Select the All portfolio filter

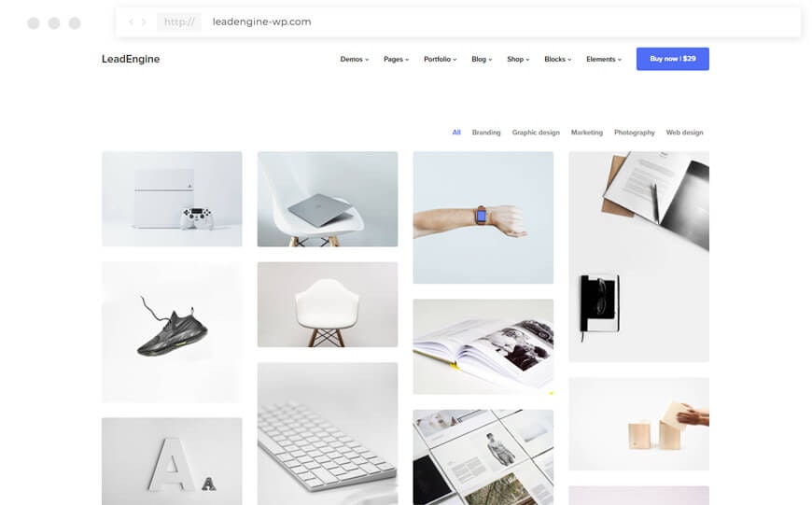[456, 133]
